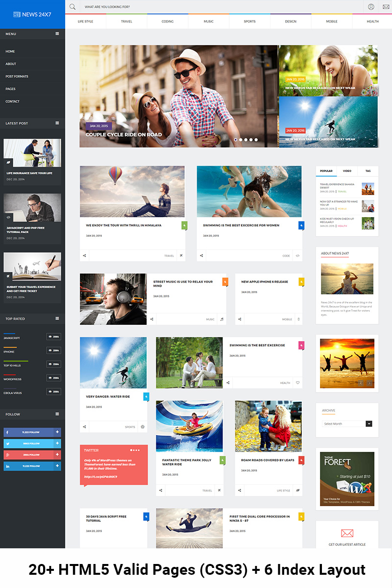This screenshot has width=392, height=588.
Task: Click the heart icon on Health post
Action: coord(297,383)
